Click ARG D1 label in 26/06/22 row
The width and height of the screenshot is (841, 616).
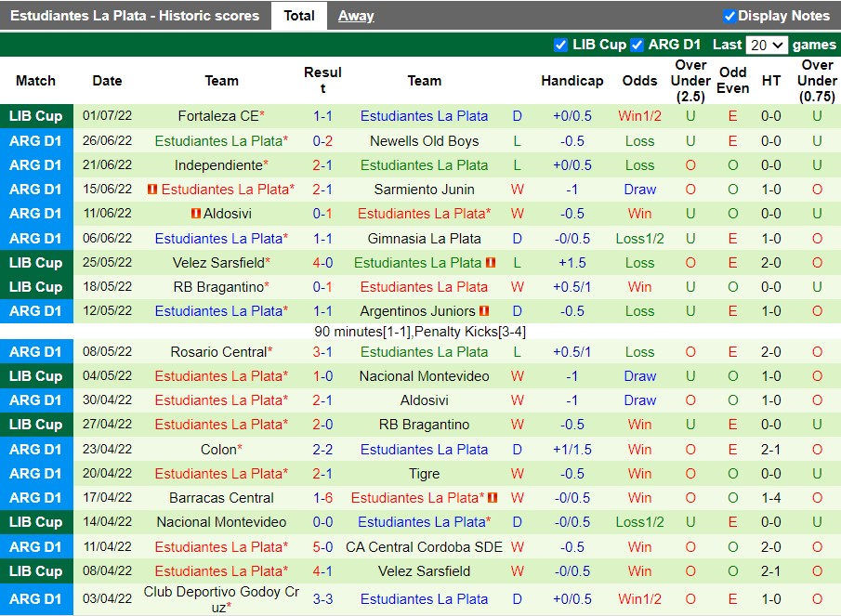coord(36,141)
